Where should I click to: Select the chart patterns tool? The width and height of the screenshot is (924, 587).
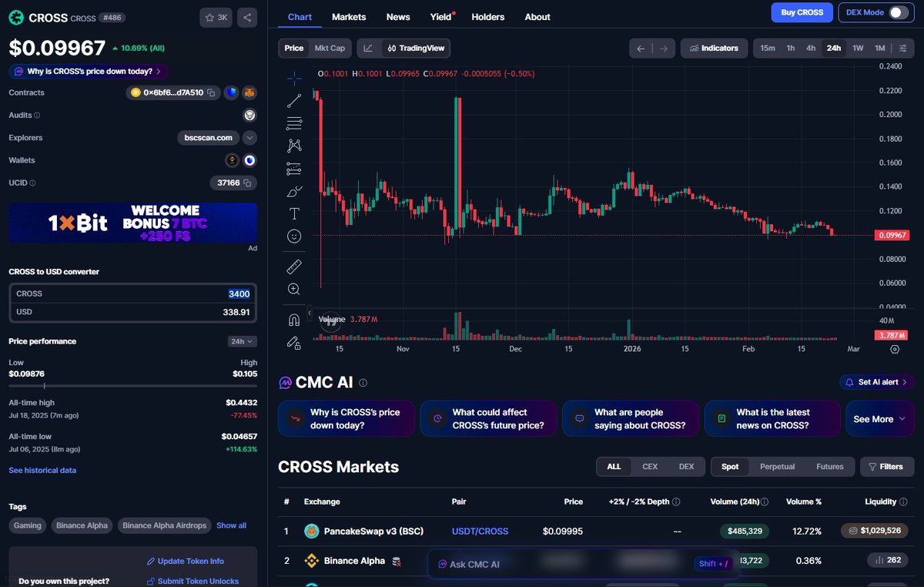click(x=294, y=145)
